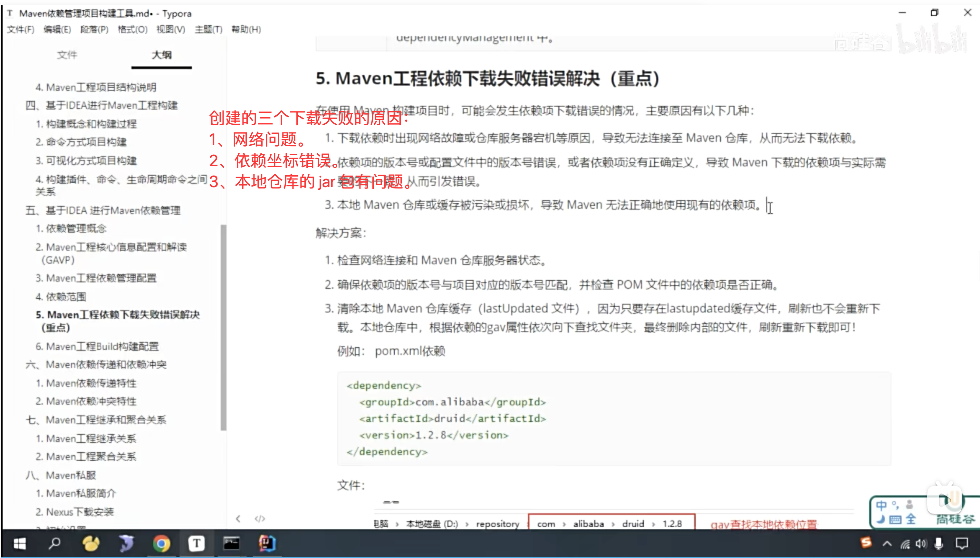Open the 主题(T) menu
The image size is (980, 558).
[x=208, y=30]
